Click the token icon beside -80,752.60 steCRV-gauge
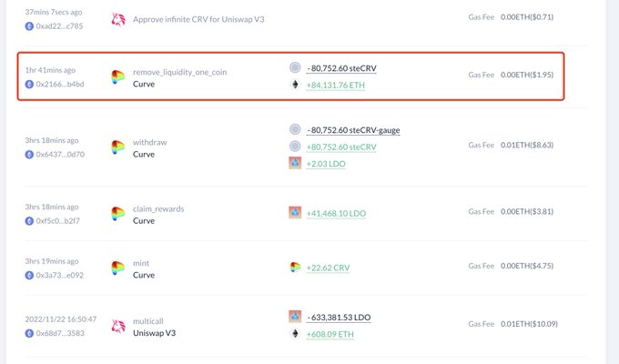This screenshot has height=364, width=619. pos(295,129)
